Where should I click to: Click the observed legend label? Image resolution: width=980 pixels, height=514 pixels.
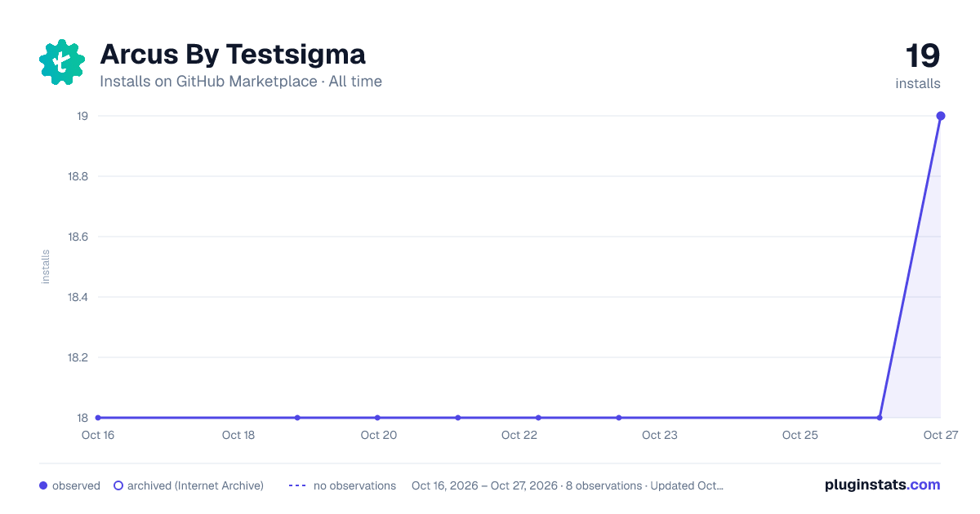pyautogui.click(x=76, y=485)
